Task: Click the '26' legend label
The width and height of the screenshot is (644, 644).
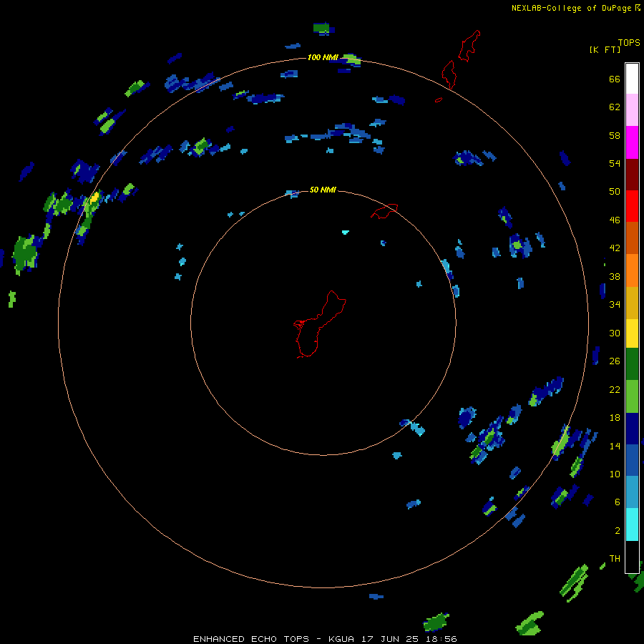Action: point(615,361)
